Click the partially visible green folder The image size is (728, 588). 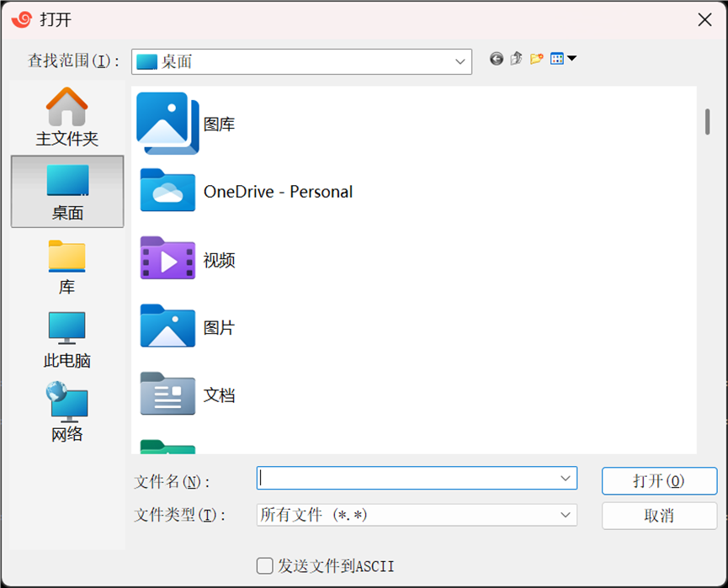pyautogui.click(x=167, y=447)
